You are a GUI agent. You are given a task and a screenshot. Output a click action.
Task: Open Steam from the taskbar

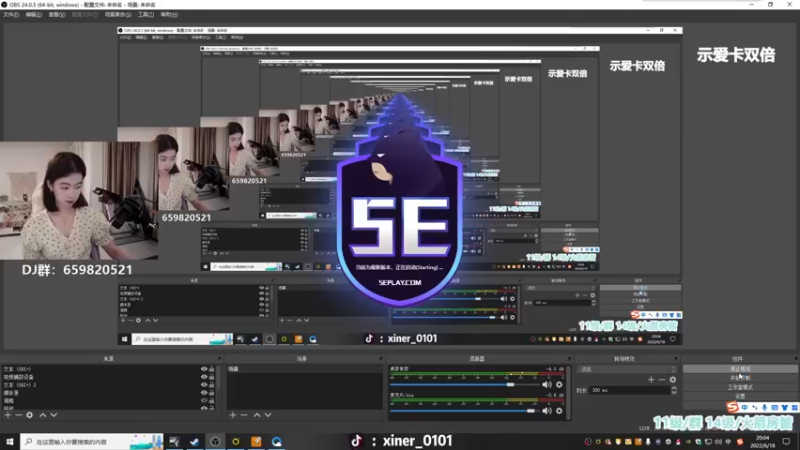click(194, 441)
